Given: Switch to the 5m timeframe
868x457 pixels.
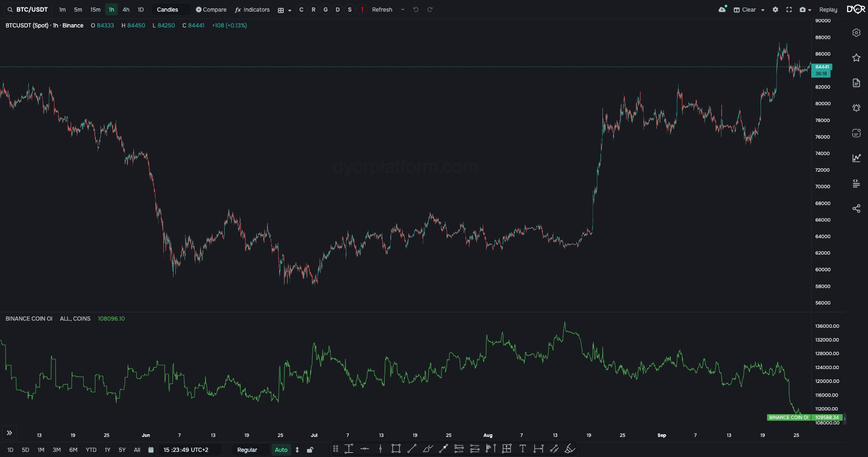Looking at the screenshot, I should [x=78, y=9].
